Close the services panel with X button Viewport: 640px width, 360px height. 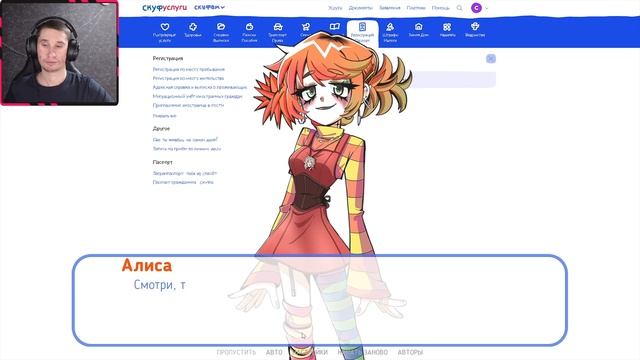click(491, 59)
